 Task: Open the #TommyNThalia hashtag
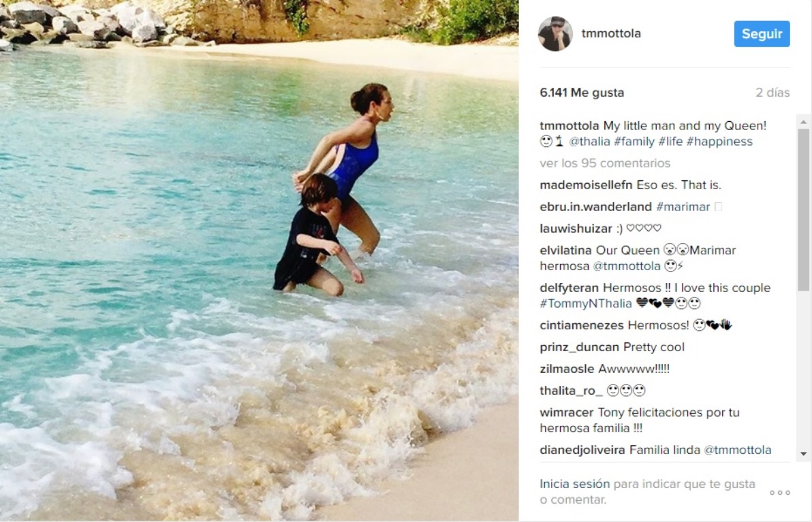pyautogui.click(x=586, y=304)
